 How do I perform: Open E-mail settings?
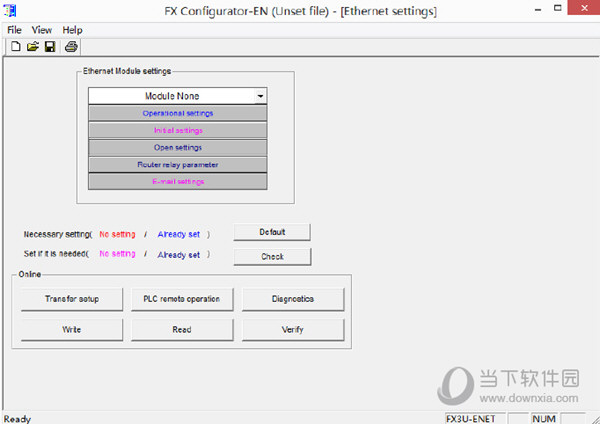178,181
